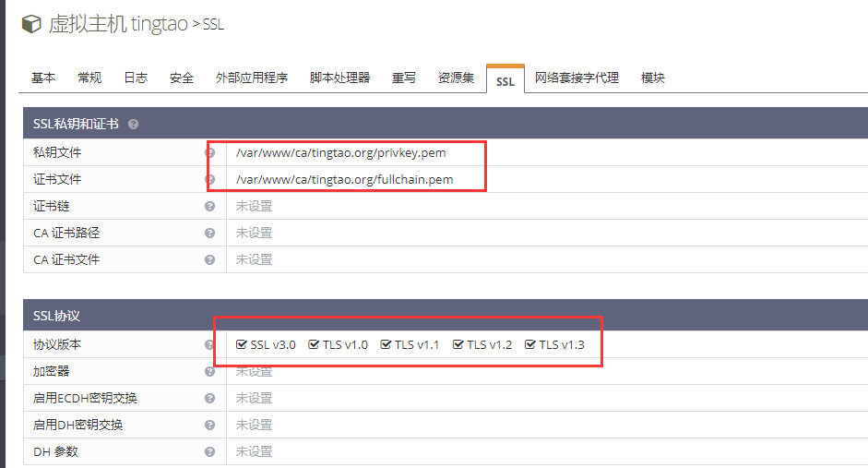Open help icon beside SSL私钥和证书 header
This screenshot has height=468, width=868.
(x=134, y=124)
